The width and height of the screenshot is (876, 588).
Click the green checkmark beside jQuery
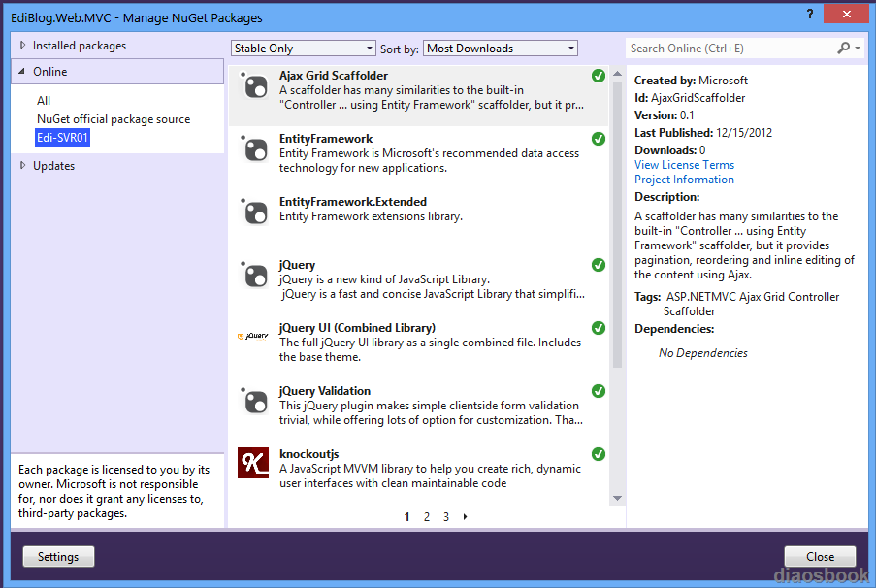(x=599, y=265)
